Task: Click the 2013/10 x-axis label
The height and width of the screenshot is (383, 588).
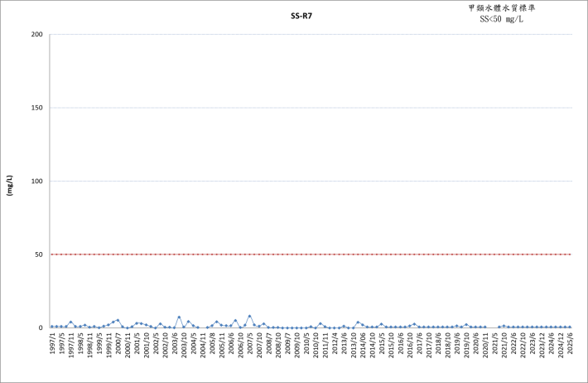Action: (354, 344)
